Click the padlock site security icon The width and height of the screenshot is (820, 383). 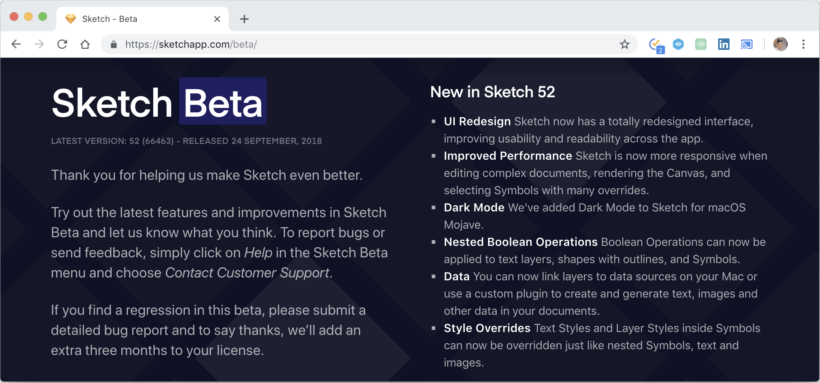pyautogui.click(x=113, y=44)
